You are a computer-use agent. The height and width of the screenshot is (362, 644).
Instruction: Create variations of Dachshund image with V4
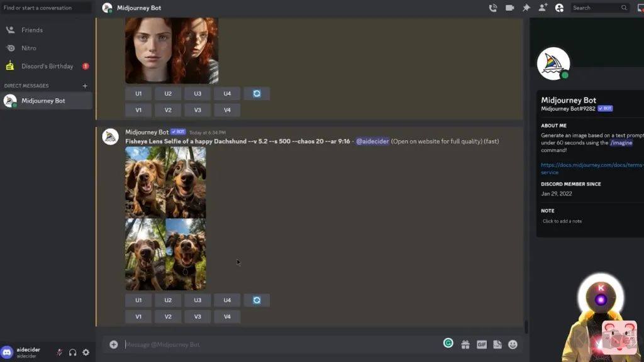227,317
